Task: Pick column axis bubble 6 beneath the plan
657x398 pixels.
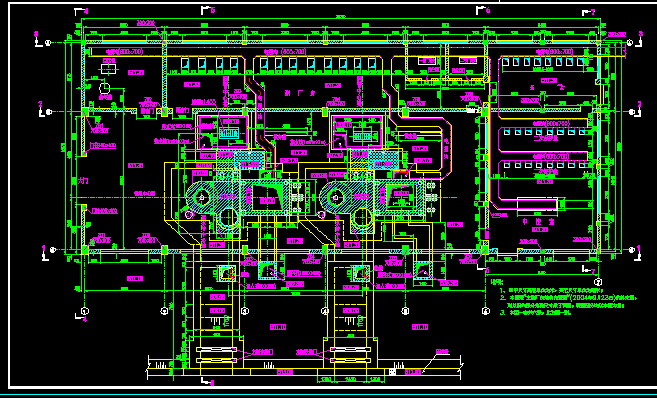Action: [x=486, y=311]
